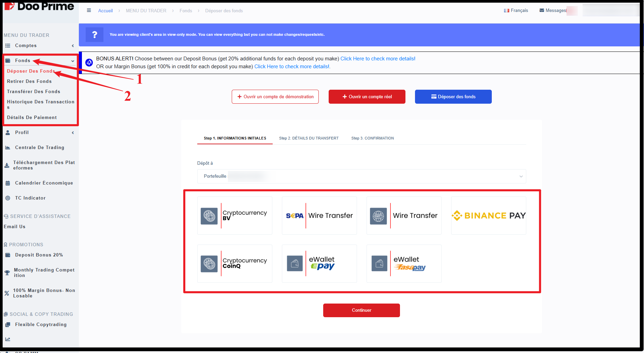This screenshot has width=644, height=353.
Task: Select Cryptocurrency CoinQ payment method
Action: (x=235, y=264)
